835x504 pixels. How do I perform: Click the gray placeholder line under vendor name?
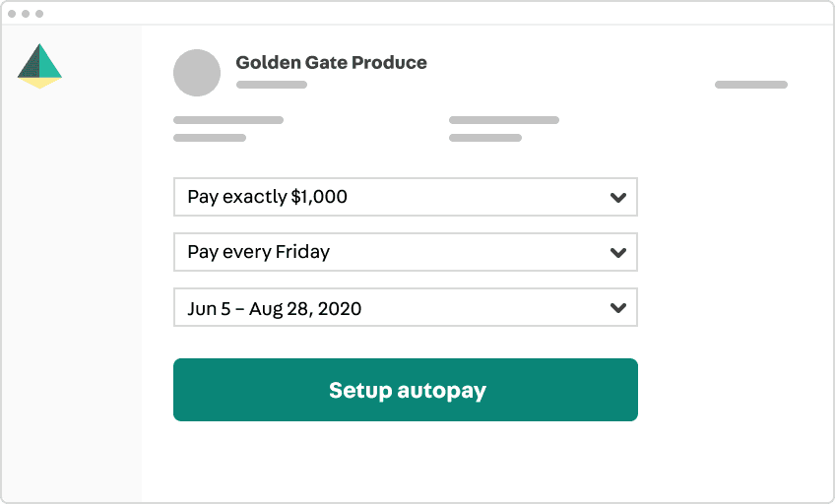coord(272,85)
